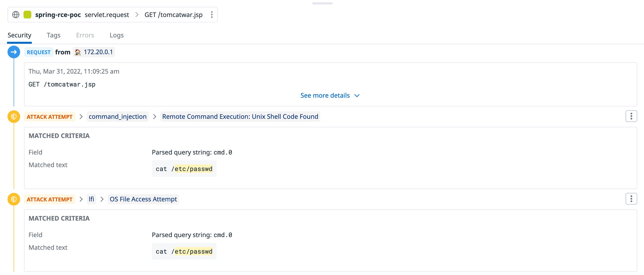Click the shield icon on the second attack attempt
The width and height of the screenshot is (644, 275).
point(14,199)
